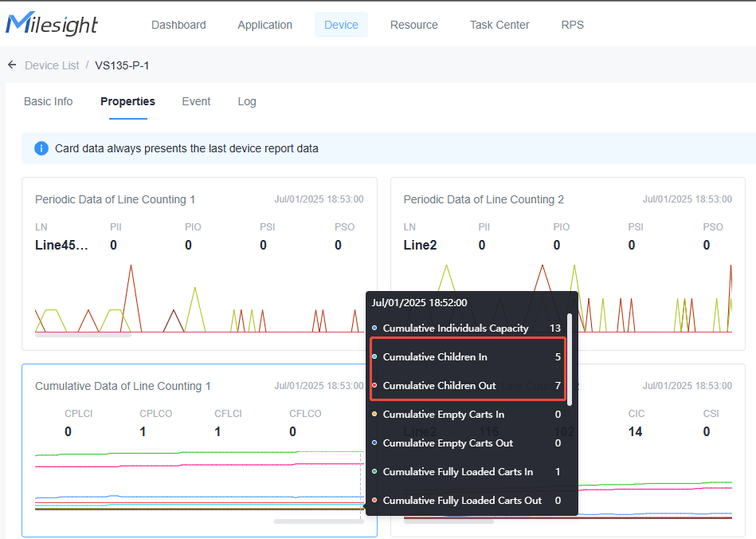
Task: Switch to the Event tab
Action: (196, 101)
